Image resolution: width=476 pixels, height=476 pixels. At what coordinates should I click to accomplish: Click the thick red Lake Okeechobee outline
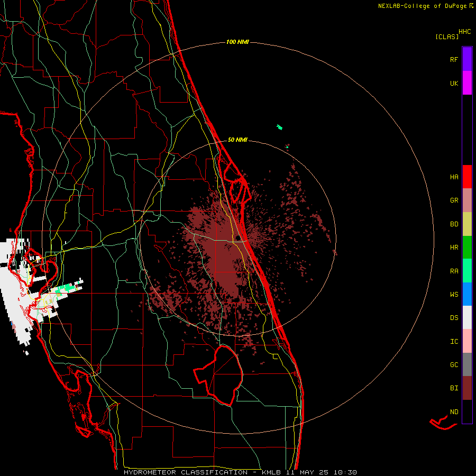click(x=219, y=376)
